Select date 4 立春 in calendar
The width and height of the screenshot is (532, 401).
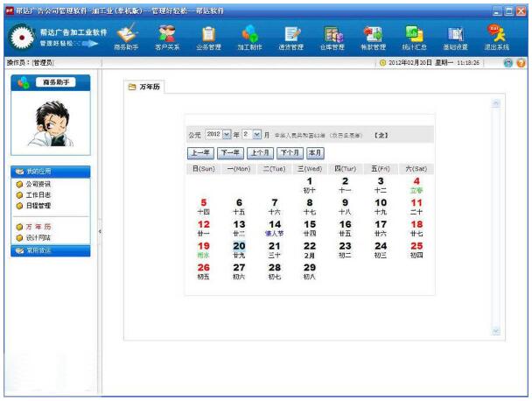(416, 185)
